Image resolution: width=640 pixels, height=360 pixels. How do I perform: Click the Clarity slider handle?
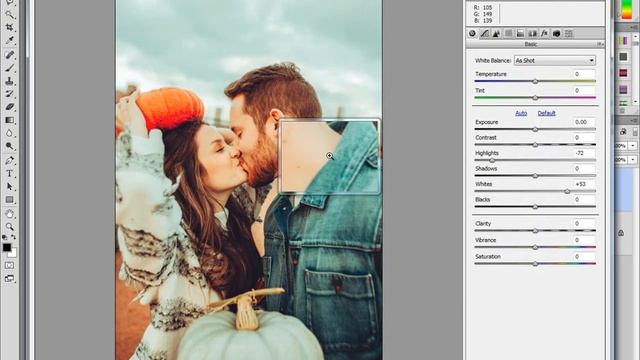(x=535, y=231)
